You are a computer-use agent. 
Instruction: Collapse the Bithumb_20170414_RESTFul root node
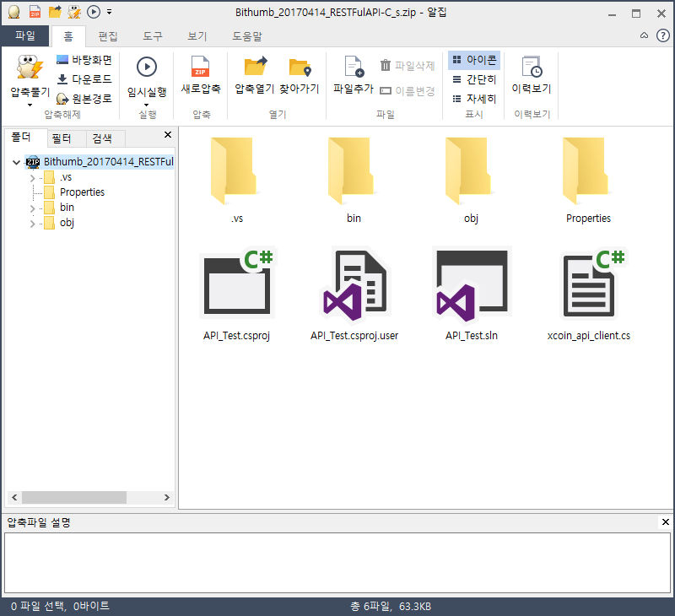tap(16, 162)
